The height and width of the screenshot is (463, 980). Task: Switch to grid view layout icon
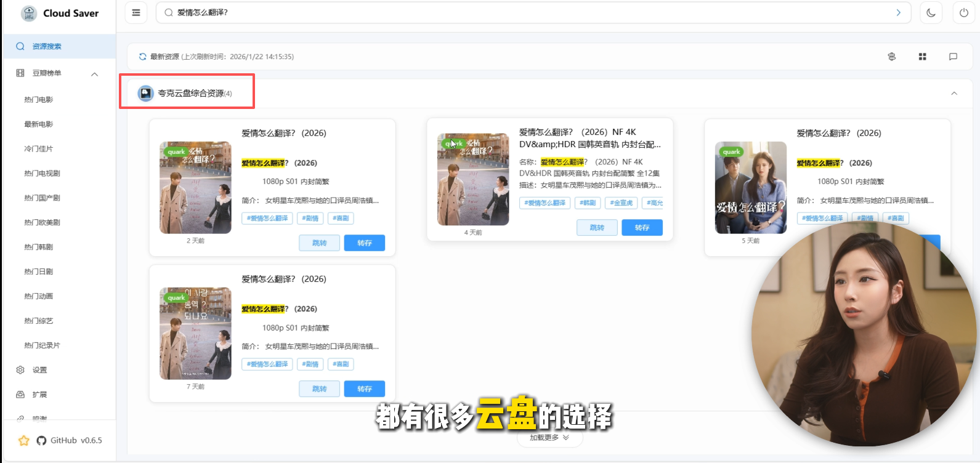click(x=922, y=57)
